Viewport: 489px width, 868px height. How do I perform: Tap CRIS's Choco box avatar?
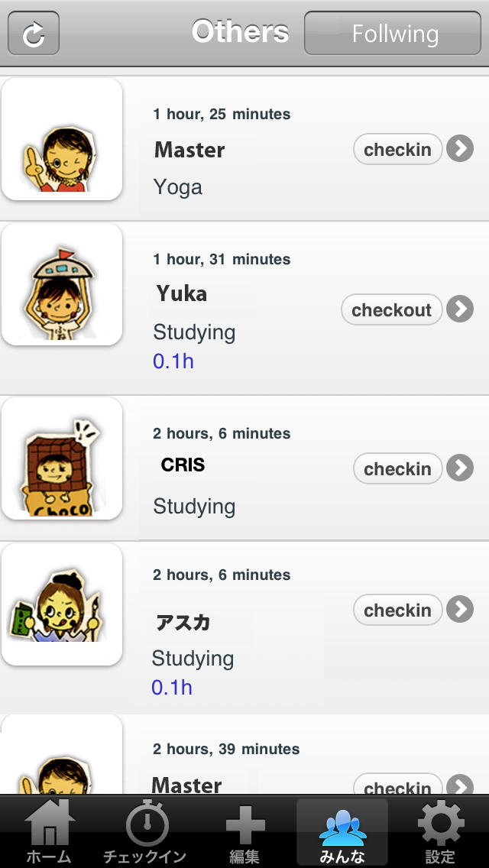pos(62,458)
